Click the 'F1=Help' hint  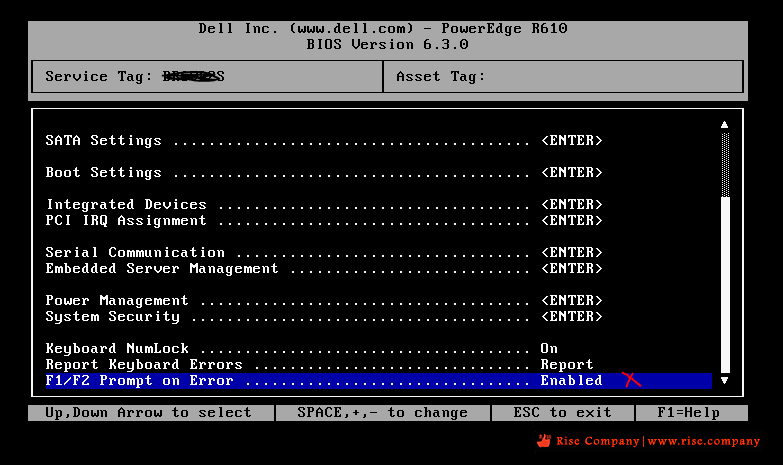pos(689,413)
